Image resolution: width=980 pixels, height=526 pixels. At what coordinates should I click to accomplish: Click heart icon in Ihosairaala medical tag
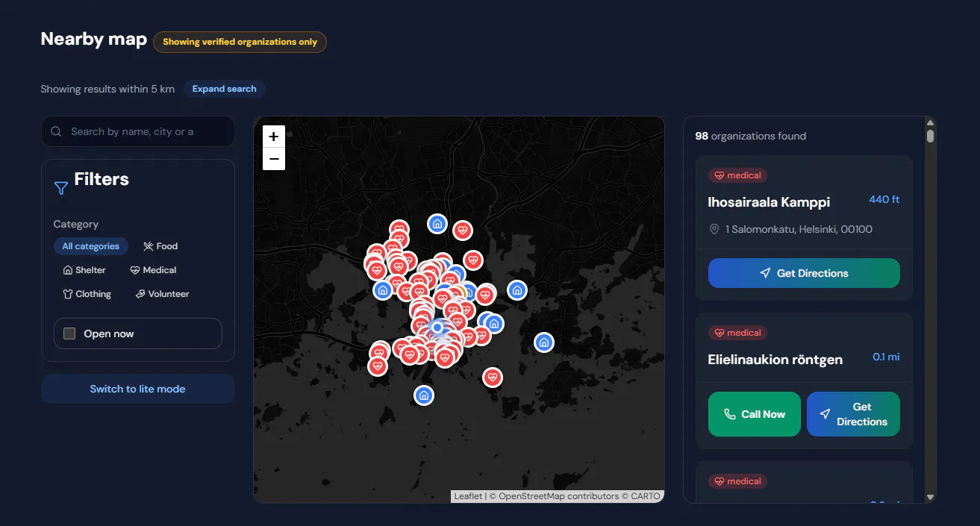720,175
